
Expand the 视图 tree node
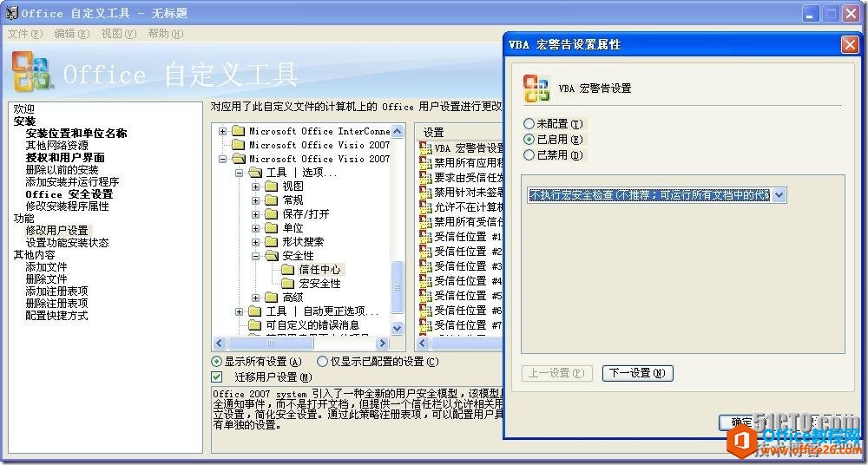click(x=256, y=187)
